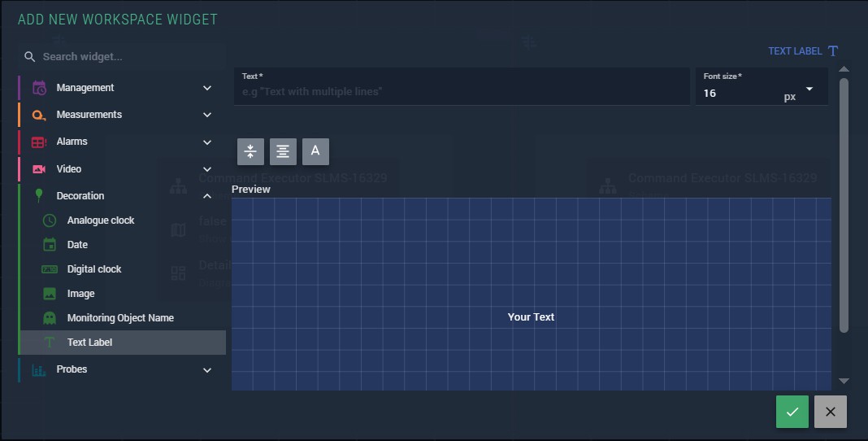Screen dimensions: 868x441
Task: Open the Video category
Action: (x=69, y=169)
